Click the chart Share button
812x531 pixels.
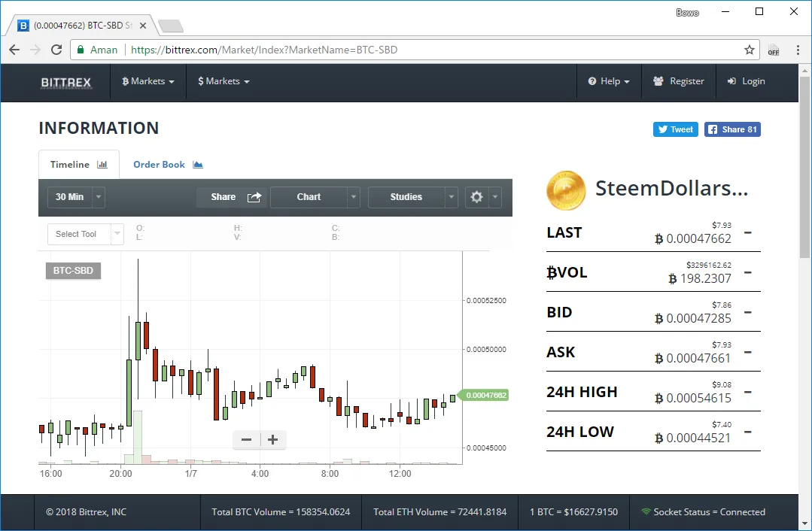pos(231,197)
